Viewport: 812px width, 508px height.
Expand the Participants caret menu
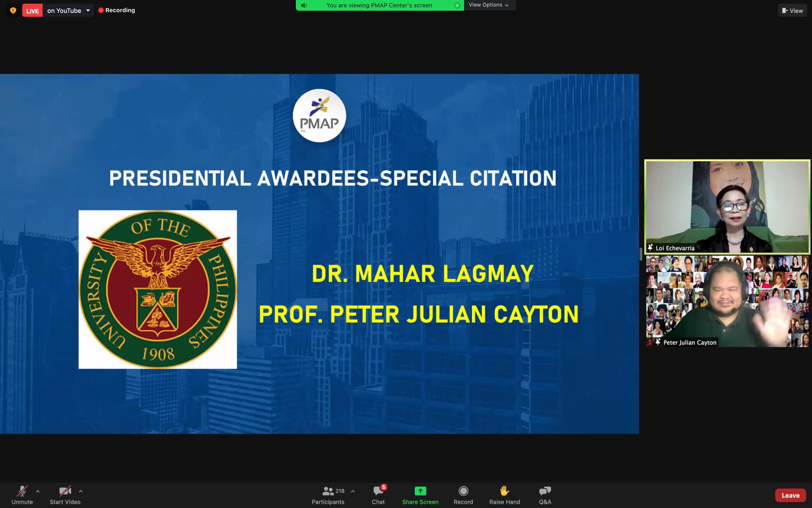(x=353, y=491)
